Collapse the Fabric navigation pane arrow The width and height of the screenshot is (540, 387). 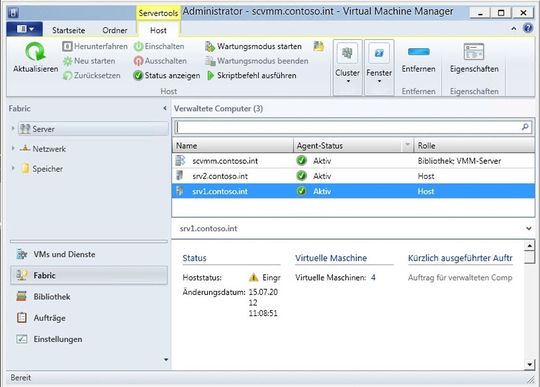tap(165, 108)
